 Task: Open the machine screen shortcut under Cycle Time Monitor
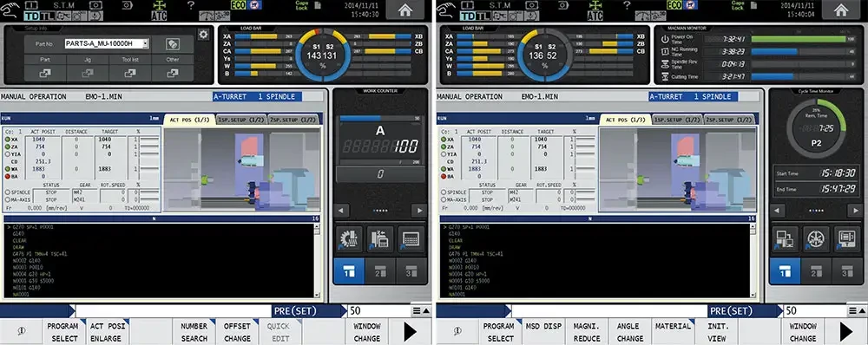coord(847,239)
